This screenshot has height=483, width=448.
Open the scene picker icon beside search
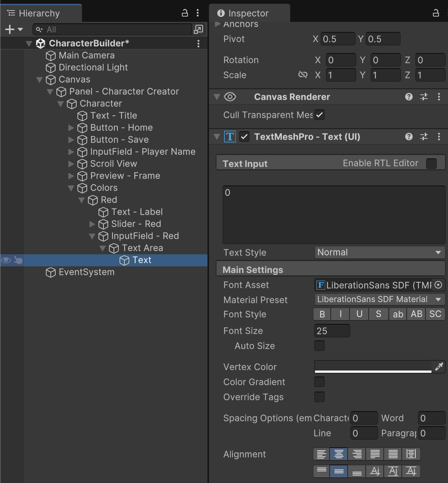click(198, 29)
